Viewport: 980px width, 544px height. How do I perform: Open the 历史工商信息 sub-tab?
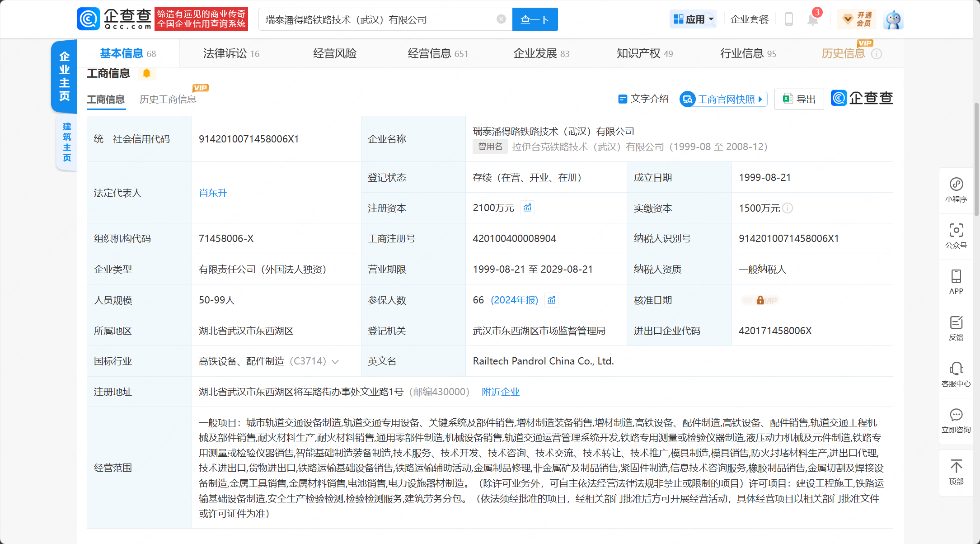tap(168, 99)
